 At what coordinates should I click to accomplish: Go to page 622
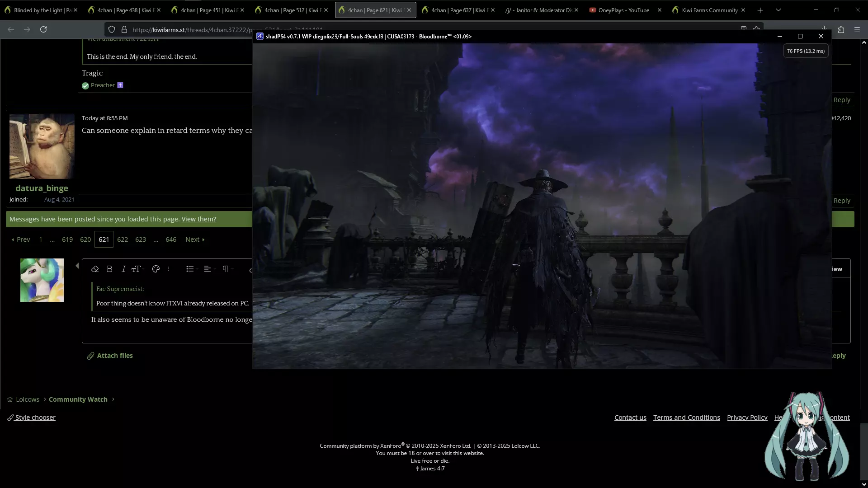click(123, 239)
